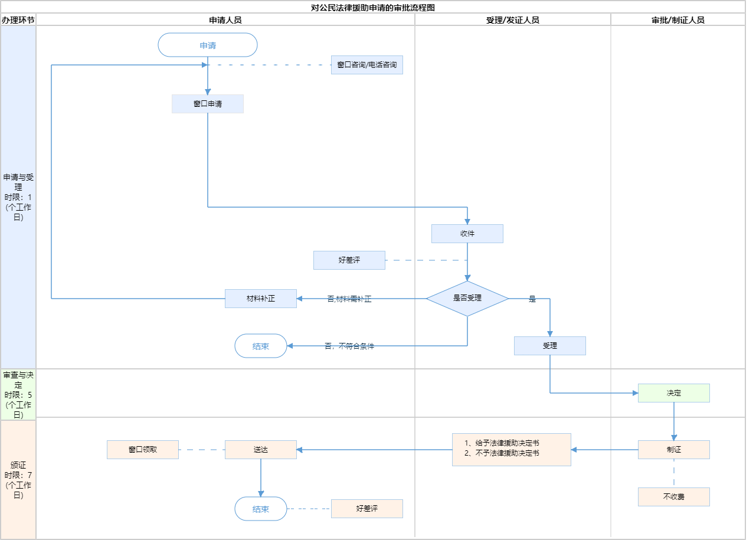Click the 好差评 box next to final 结束
756x540 pixels.
coord(366,509)
